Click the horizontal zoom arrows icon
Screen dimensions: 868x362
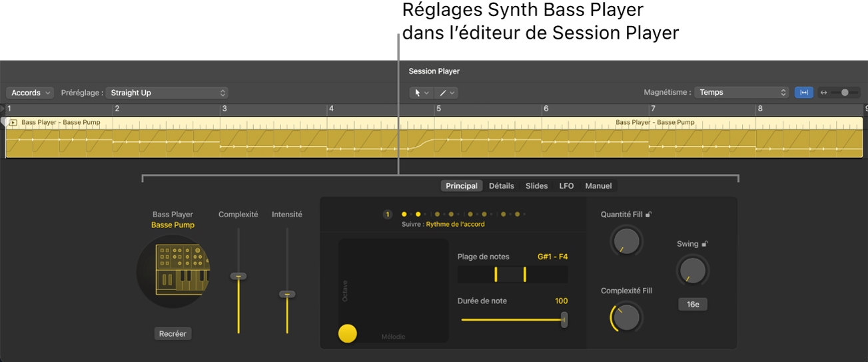(x=823, y=93)
